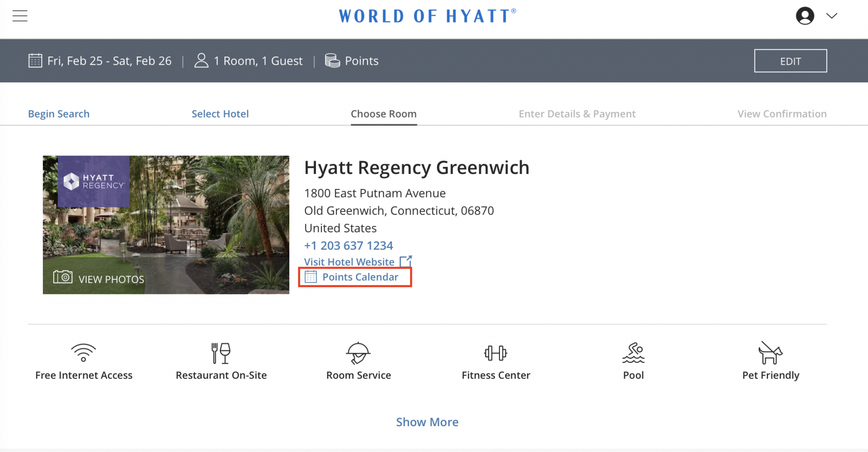The height and width of the screenshot is (452, 868).
Task: Select the Pet Friendly label
Action: [x=771, y=375]
